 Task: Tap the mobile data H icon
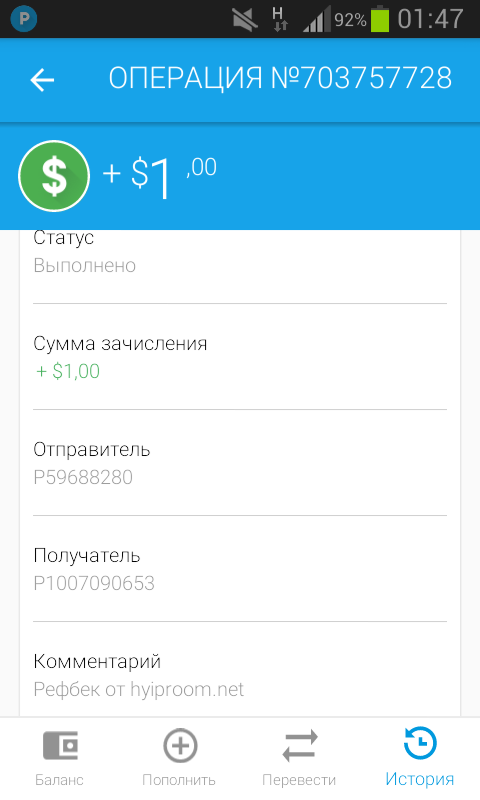pos(280,19)
